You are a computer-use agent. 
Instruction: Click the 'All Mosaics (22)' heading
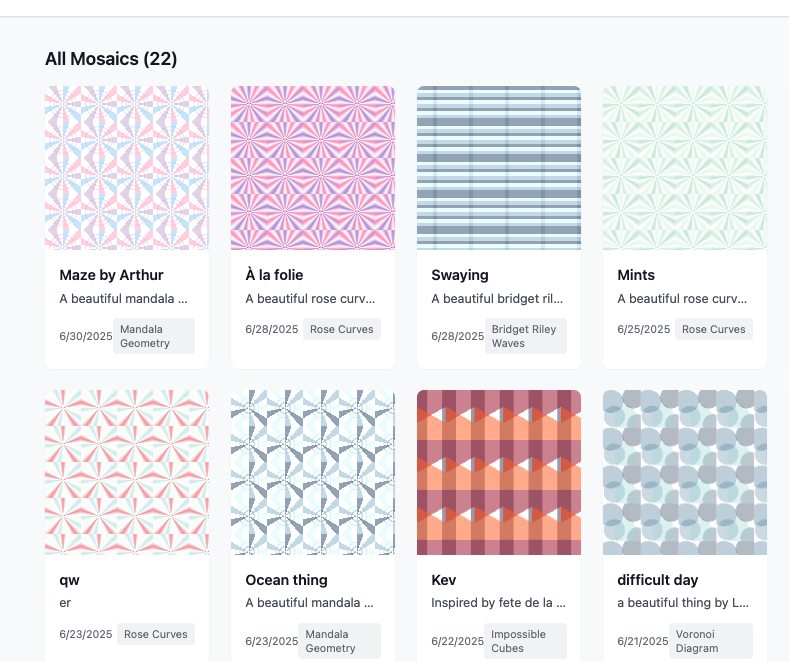[x=111, y=59]
